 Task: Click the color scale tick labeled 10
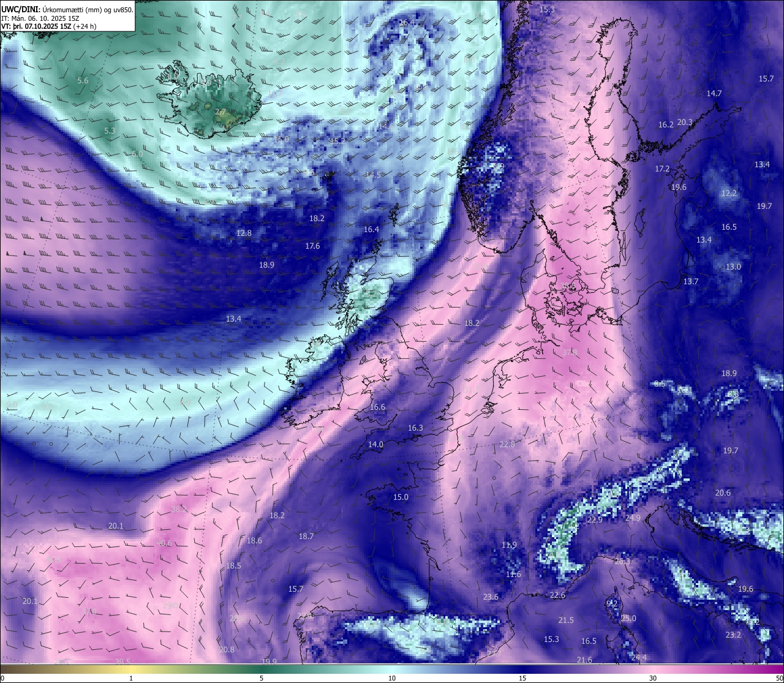[392, 678]
